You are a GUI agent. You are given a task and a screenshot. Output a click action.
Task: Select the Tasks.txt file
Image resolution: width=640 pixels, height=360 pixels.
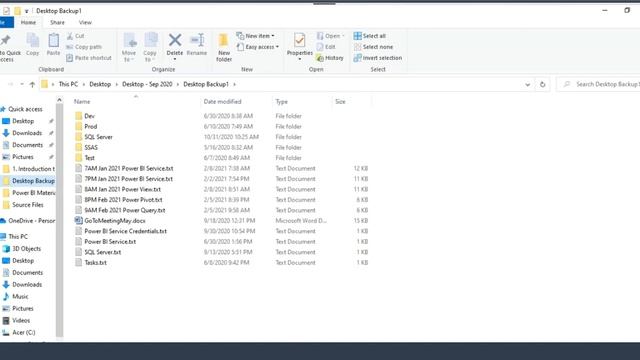click(x=91, y=263)
